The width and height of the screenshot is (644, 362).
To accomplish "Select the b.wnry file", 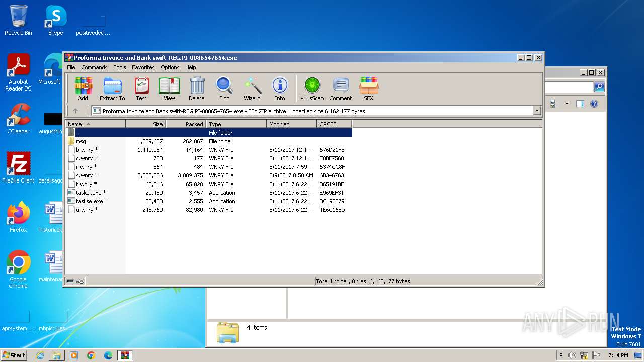I will pos(209,150).
